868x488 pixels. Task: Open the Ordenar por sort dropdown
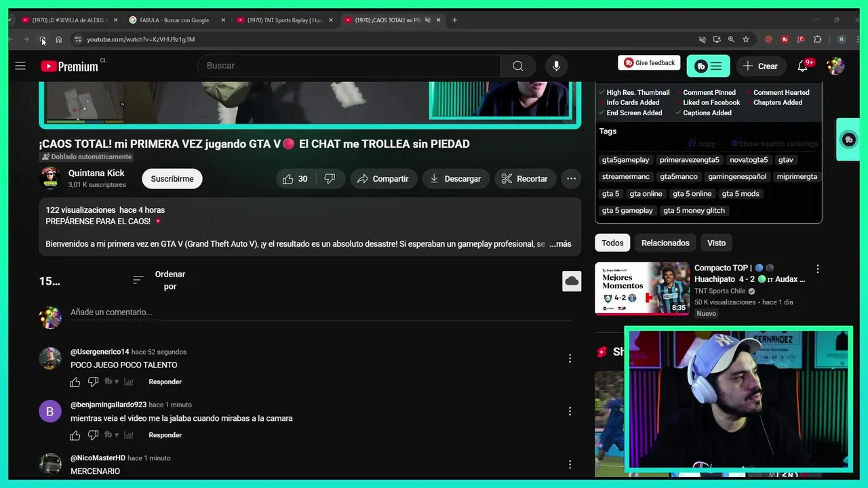coord(160,281)
